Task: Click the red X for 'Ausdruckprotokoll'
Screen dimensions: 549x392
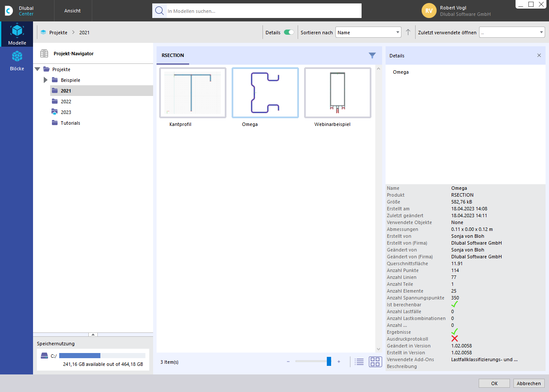Action: (x=455, y=338)
